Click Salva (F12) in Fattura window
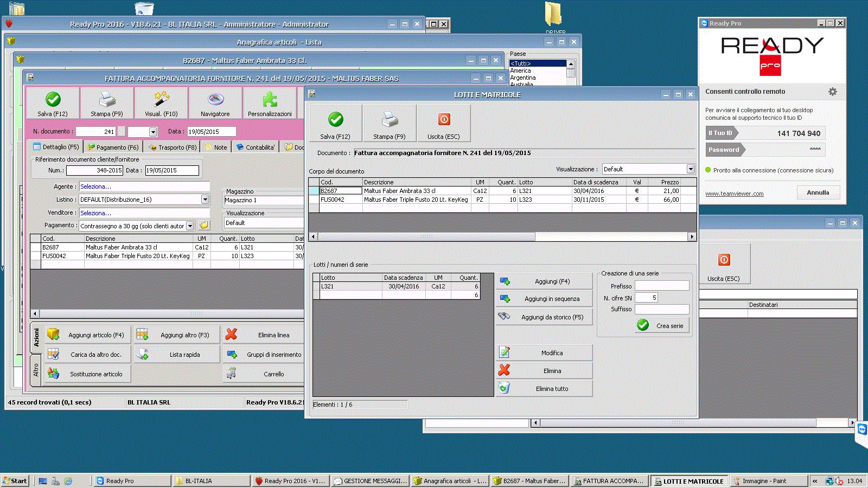 (x=53, y=103)
